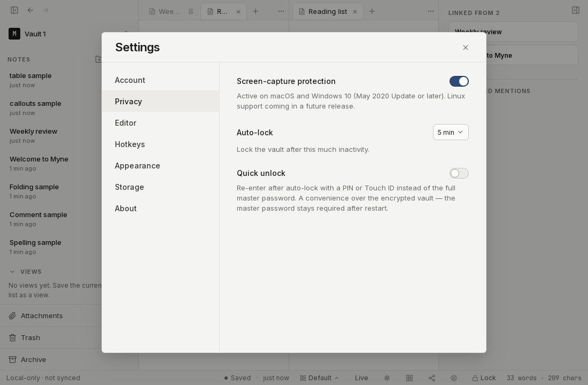Click the '209 chars' counter

[x=564, y=378]
